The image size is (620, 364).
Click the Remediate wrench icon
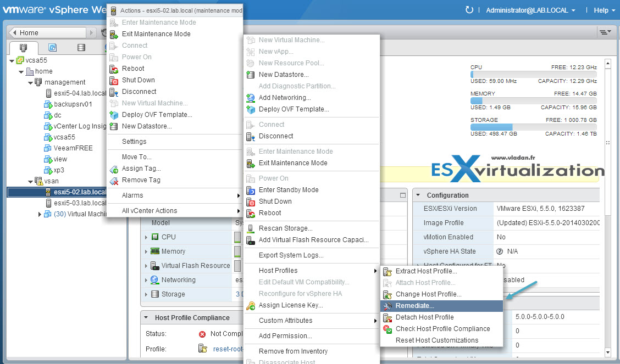387,306
